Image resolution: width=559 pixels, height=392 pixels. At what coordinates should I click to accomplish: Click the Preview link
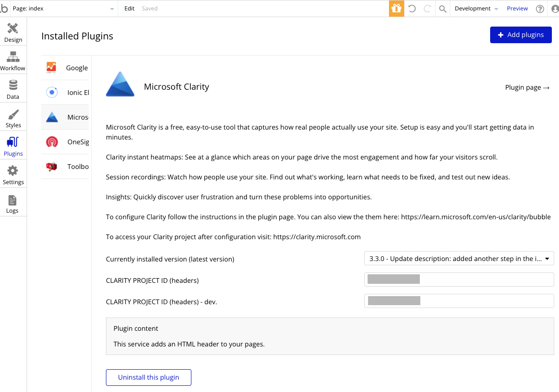(x=517, y=9)
